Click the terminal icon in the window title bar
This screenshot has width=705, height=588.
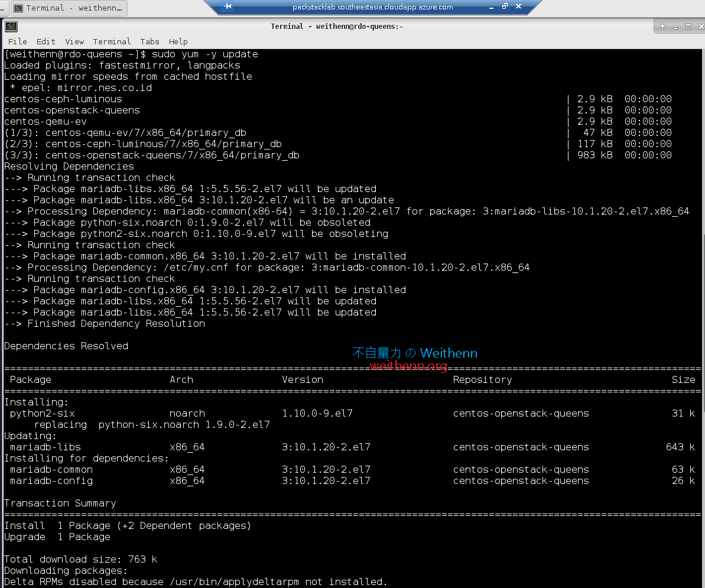11,27
